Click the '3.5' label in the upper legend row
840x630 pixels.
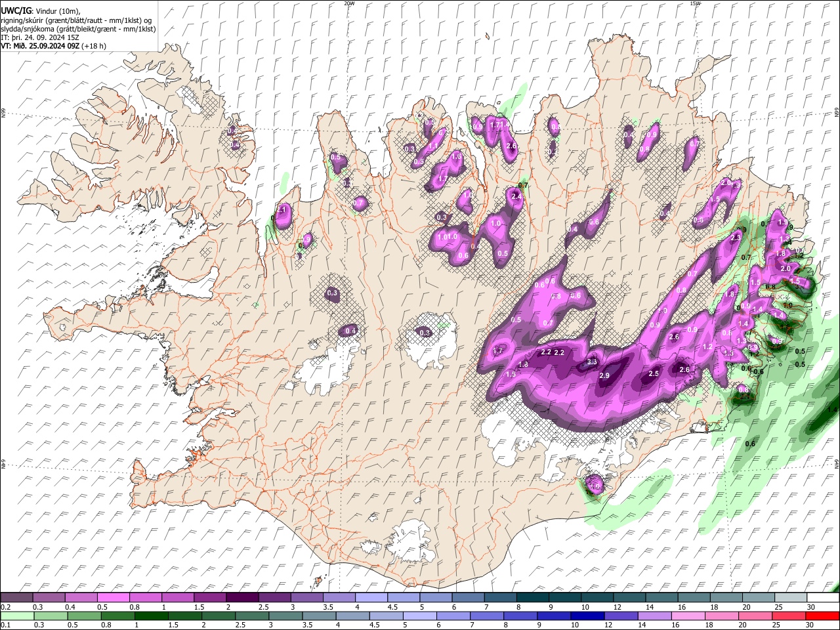point(329,607)
